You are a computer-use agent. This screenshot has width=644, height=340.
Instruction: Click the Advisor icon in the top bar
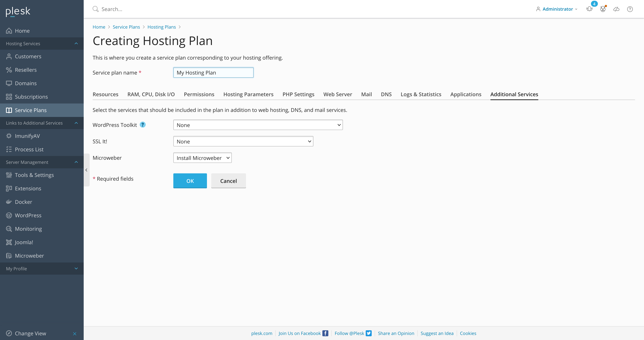pos(603,9)
